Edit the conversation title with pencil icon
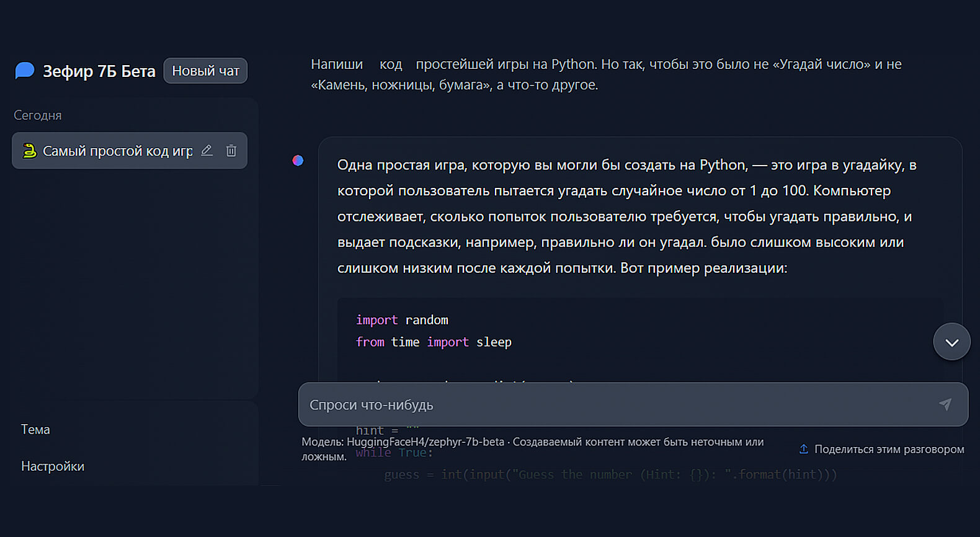This screenshot has height=537, width=980. 207,150
